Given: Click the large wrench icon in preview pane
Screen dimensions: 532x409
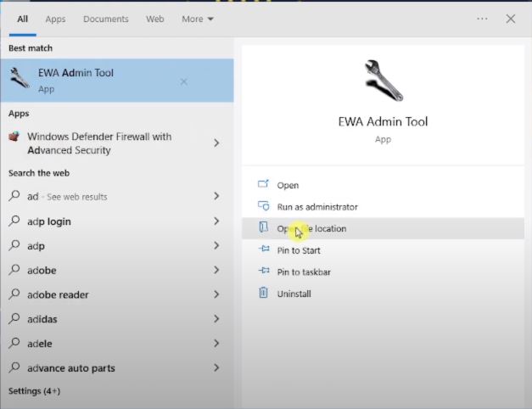Looking at the screenshot, I should pos(384,81).
